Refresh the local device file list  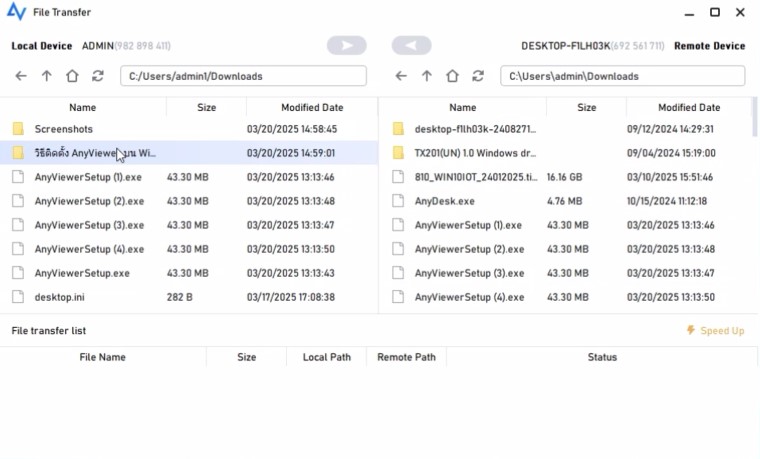click(98, 76)
